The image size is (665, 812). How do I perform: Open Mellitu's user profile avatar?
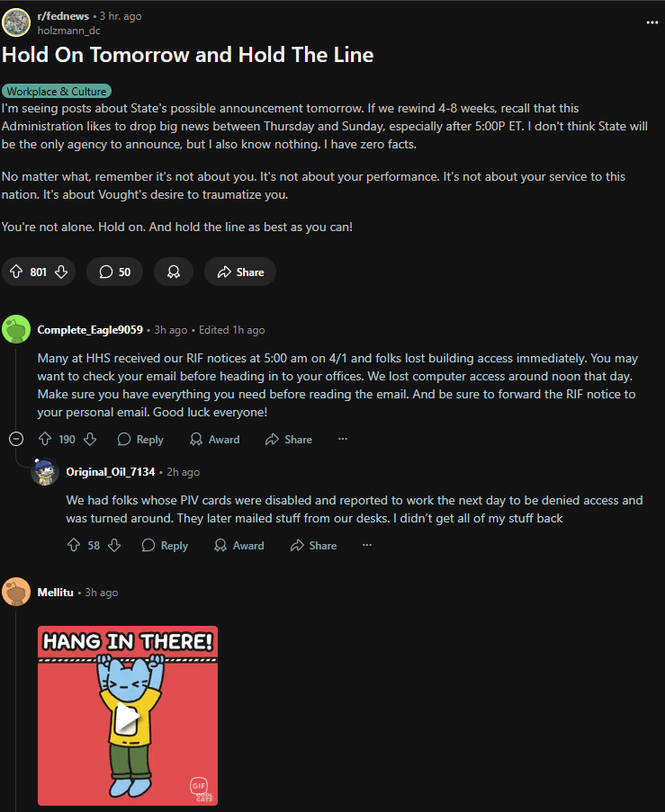(16, 592)
